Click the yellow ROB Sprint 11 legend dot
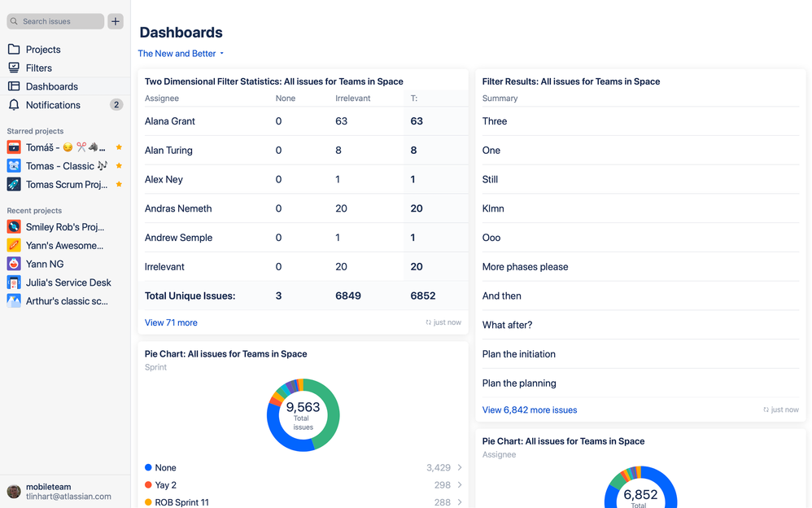The image size is (812, 508). coord(148,502)
